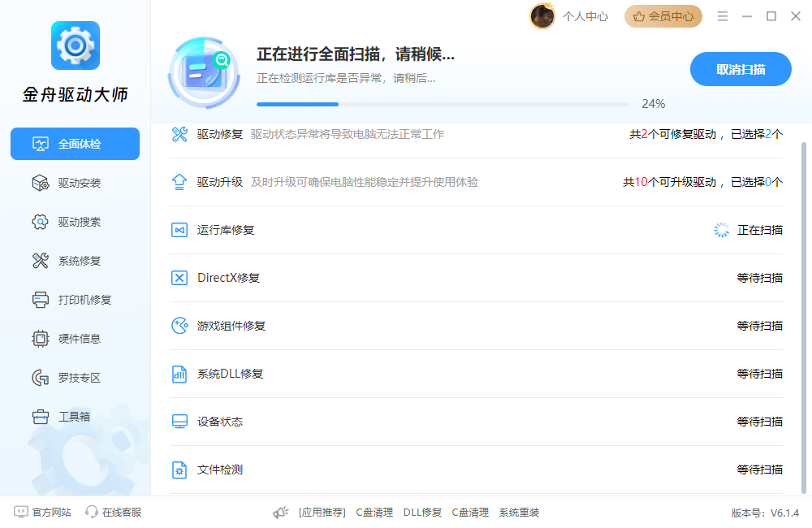The height and width of the screenshot is (528, 812).
Task: Click the 正在扫描 spinner icon
Action: point(721,230)
